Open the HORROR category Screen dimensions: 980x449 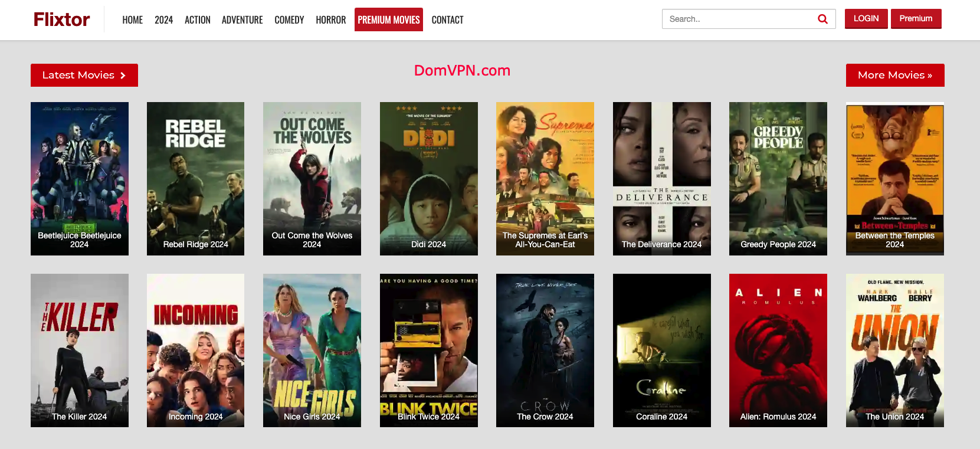point(331,19)
